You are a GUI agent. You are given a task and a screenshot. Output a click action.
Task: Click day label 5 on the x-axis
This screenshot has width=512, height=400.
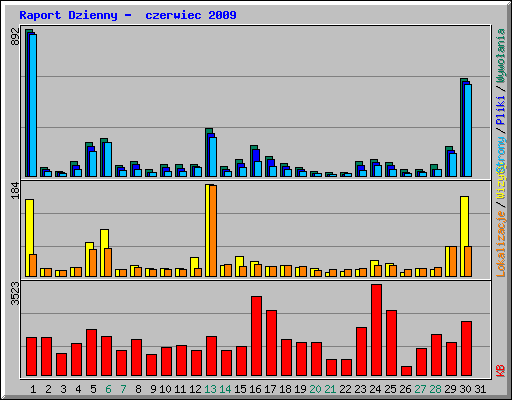[93, 389]
